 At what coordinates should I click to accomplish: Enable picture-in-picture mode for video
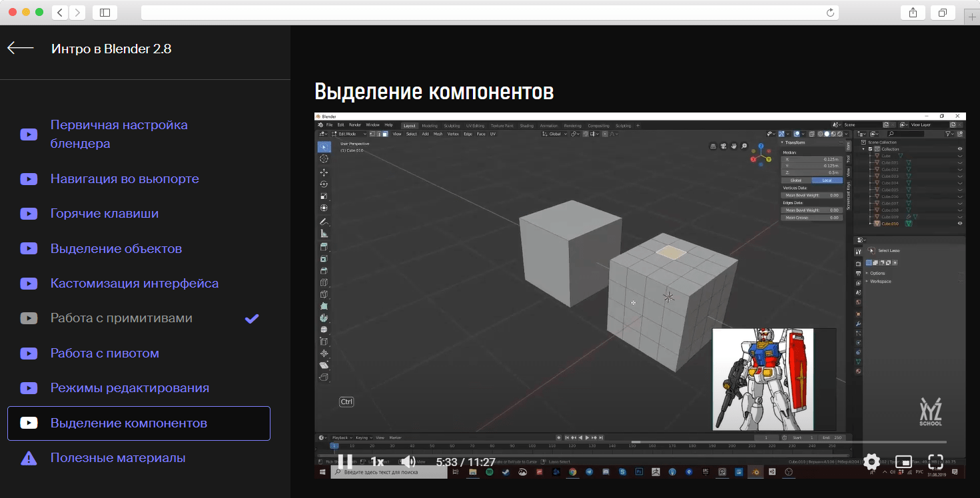(x=903, y=461)
